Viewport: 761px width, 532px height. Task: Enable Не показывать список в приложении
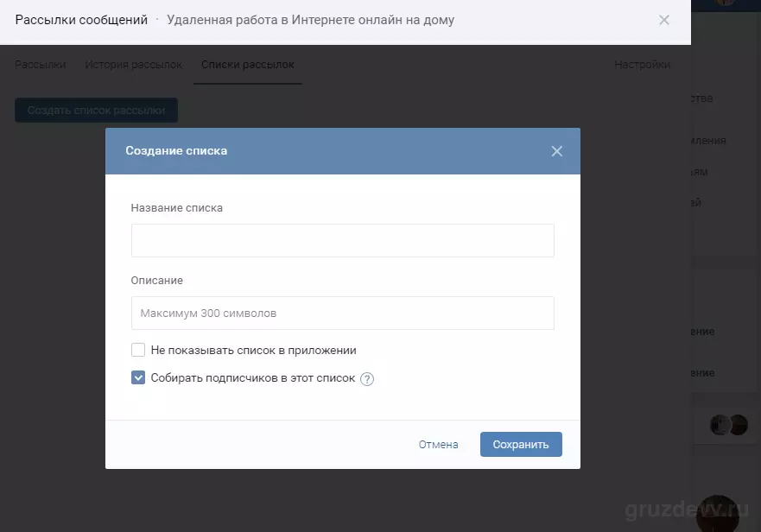[138, 350]
